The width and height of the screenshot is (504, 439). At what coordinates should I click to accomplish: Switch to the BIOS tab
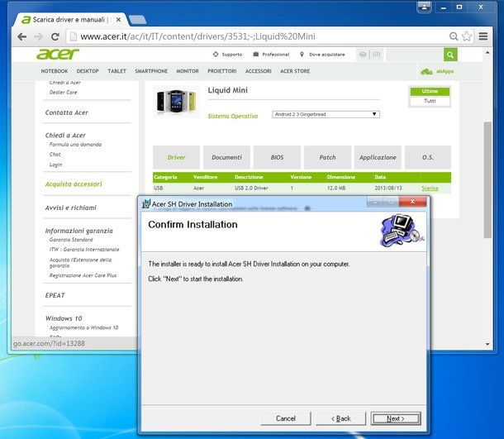(277, 157)
